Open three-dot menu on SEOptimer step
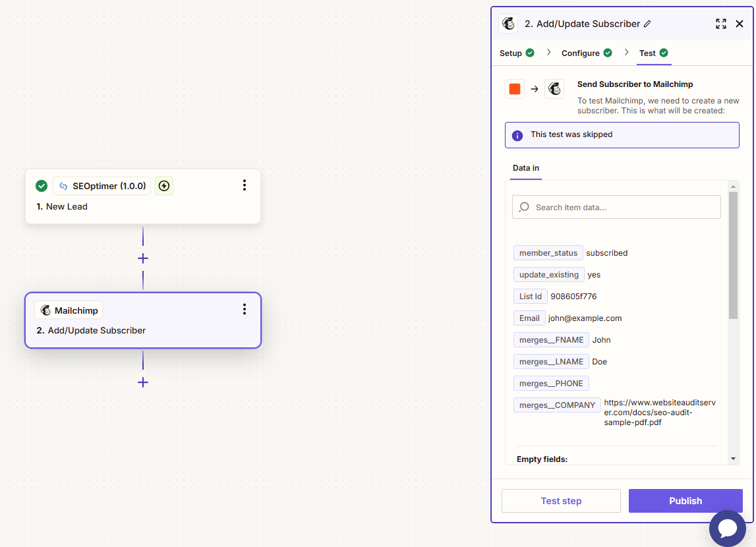The height and width of the screenshot is (547, 756). [245, 185]
